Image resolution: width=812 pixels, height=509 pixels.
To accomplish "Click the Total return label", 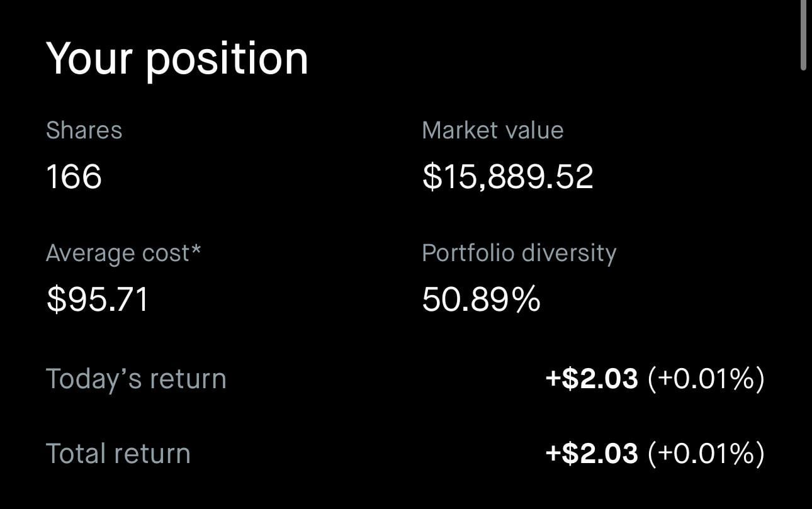I will coord(118,454).
